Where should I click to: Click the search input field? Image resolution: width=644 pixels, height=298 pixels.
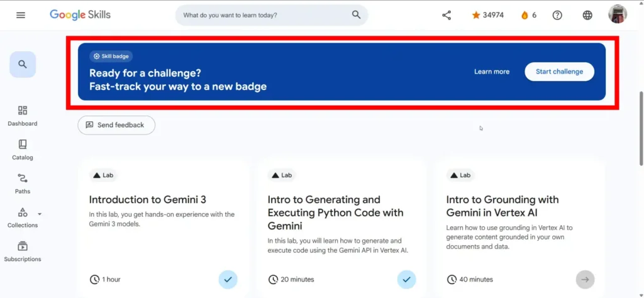coord(264,15)
